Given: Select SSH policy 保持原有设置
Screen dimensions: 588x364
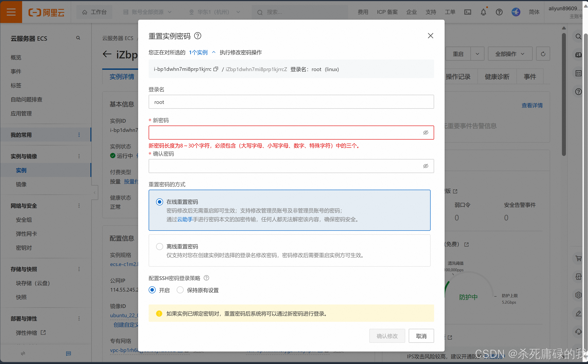Looking at the screenshot, I should 180,290.
